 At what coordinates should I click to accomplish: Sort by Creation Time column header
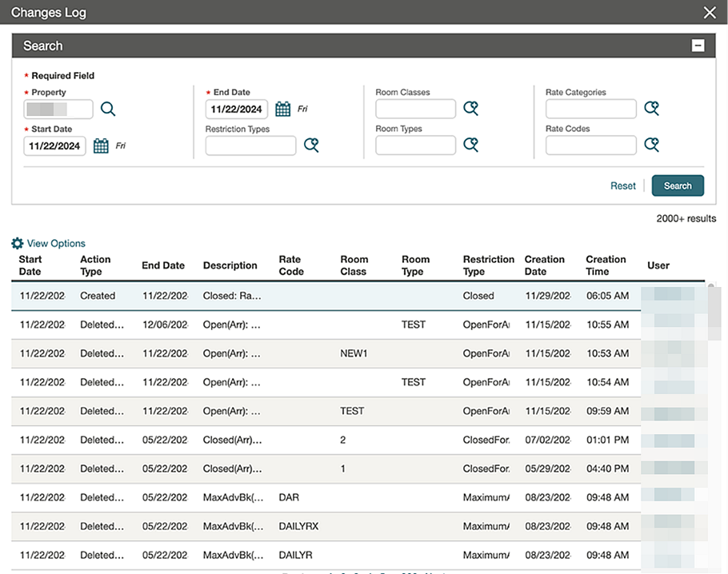coord(606,265)
